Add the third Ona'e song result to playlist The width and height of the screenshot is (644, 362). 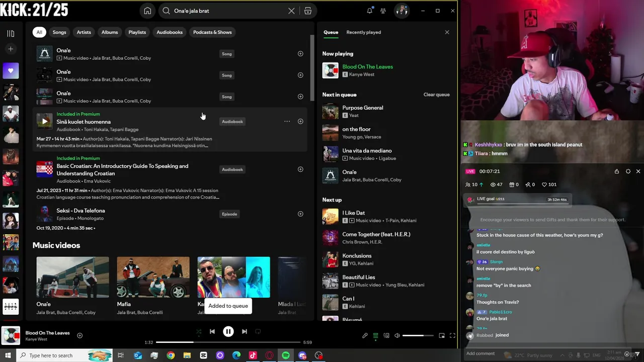point(300,97)
